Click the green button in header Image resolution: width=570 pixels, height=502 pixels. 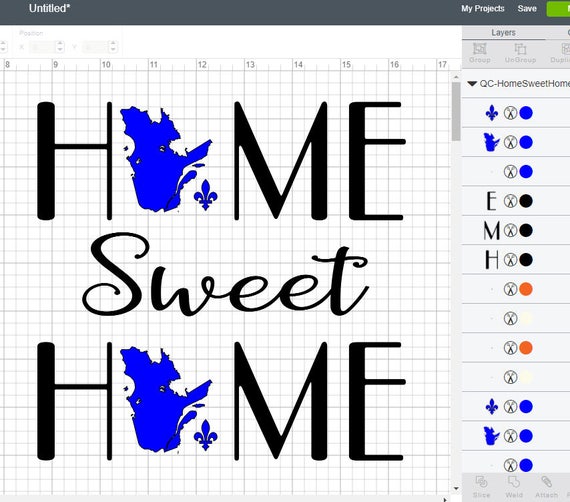[x=558, y=9]
